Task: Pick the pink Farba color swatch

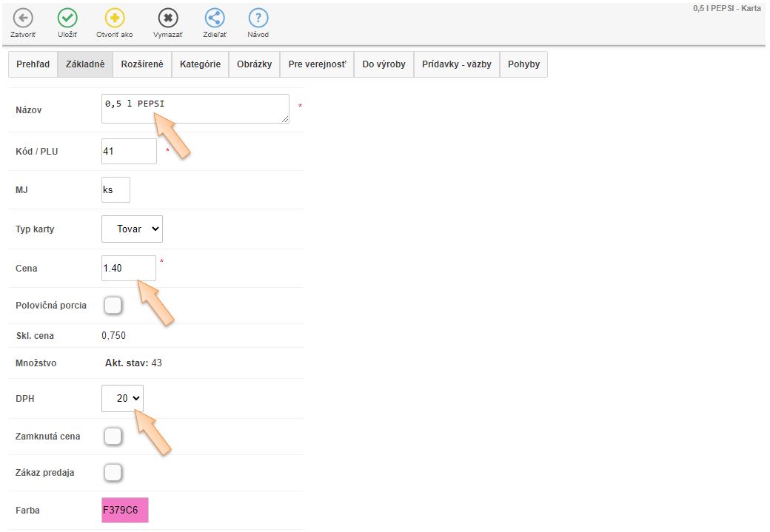Action: pyautogui.click(x=125, y=510)
